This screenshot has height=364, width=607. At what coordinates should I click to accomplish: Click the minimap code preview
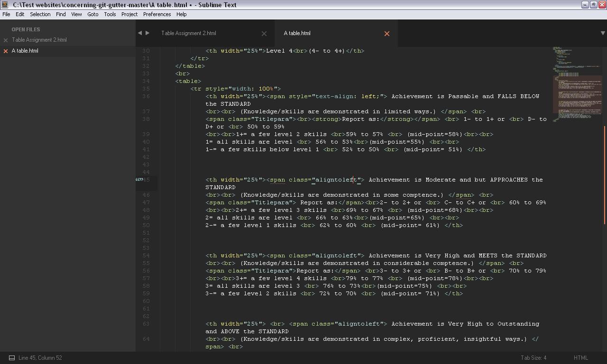(576, 85)
